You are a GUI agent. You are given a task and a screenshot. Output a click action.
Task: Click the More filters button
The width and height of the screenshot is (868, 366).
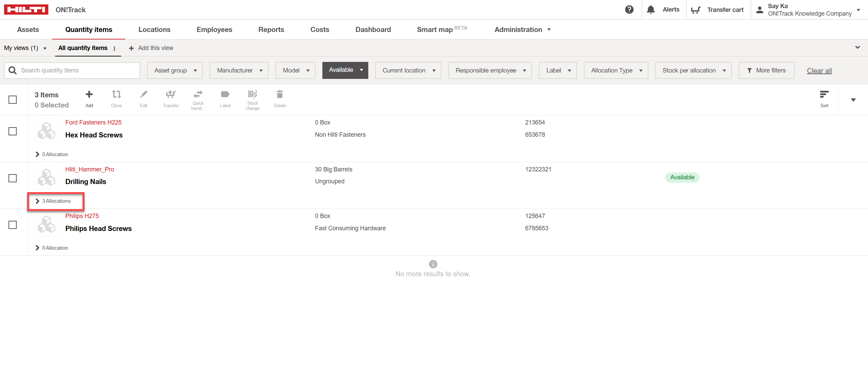[x=767, y=70]
